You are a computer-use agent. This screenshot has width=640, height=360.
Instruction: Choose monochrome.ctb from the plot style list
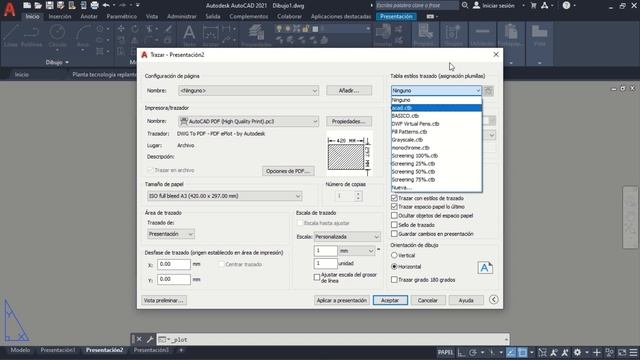coord(436,148)
